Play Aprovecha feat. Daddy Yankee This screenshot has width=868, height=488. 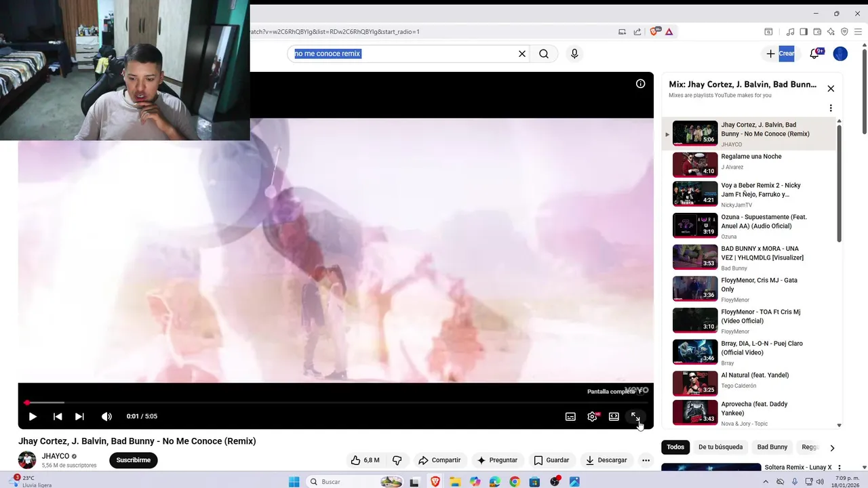[x=749, y=413]
